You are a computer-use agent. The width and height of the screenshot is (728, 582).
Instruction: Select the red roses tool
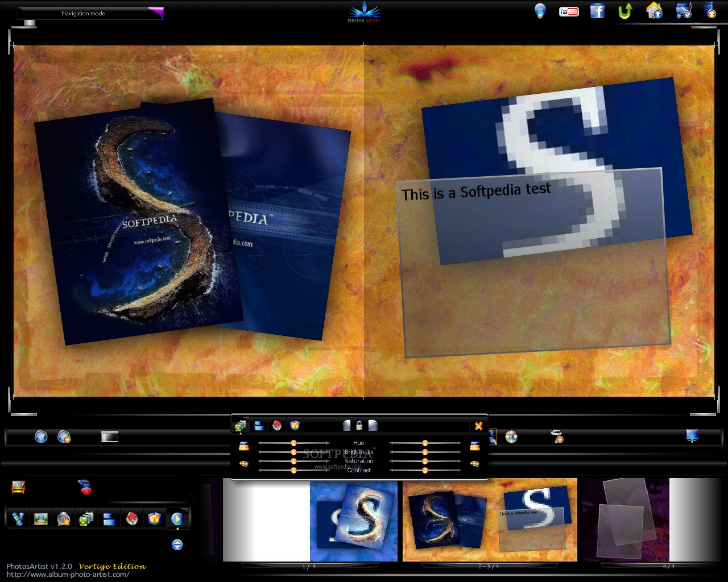click(x=132, y=518)
